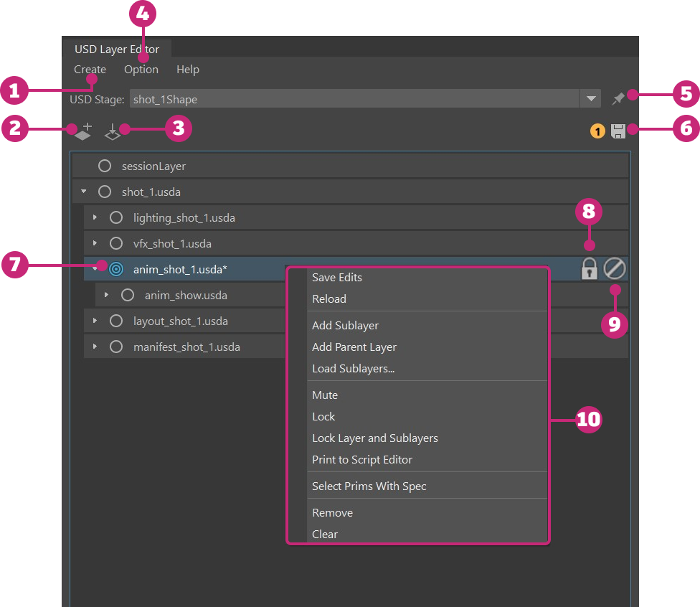Set lighting_shot_1.usda as the target layer
The width and height of the screenshot is (700, 607).
point(116,218)
